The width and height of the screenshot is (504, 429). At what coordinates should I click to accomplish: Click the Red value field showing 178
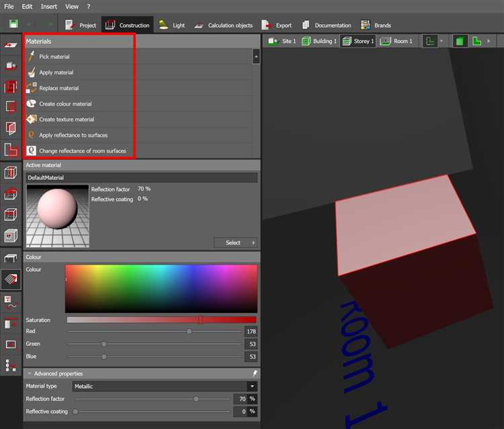[x=251, y=332]
